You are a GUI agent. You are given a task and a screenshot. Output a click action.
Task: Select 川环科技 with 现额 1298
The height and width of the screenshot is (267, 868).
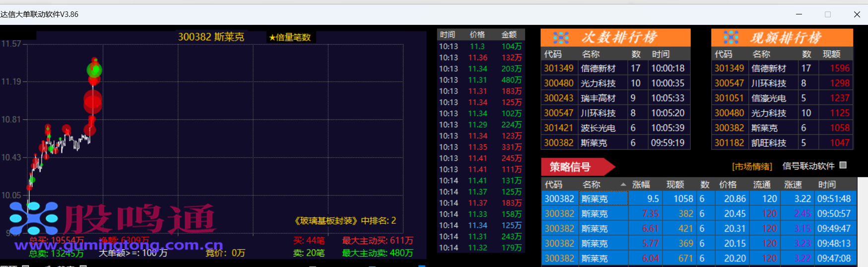tap(782, 83)
